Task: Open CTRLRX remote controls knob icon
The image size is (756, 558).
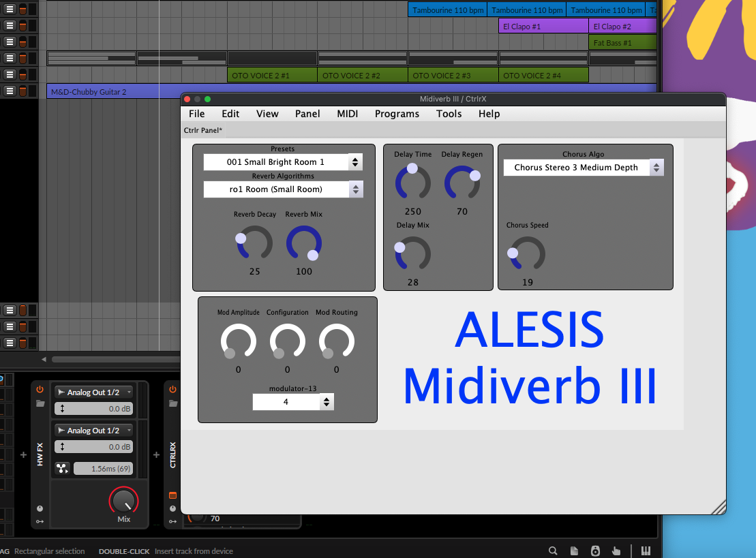Action: pyautogui.click(x=173, y=508)
